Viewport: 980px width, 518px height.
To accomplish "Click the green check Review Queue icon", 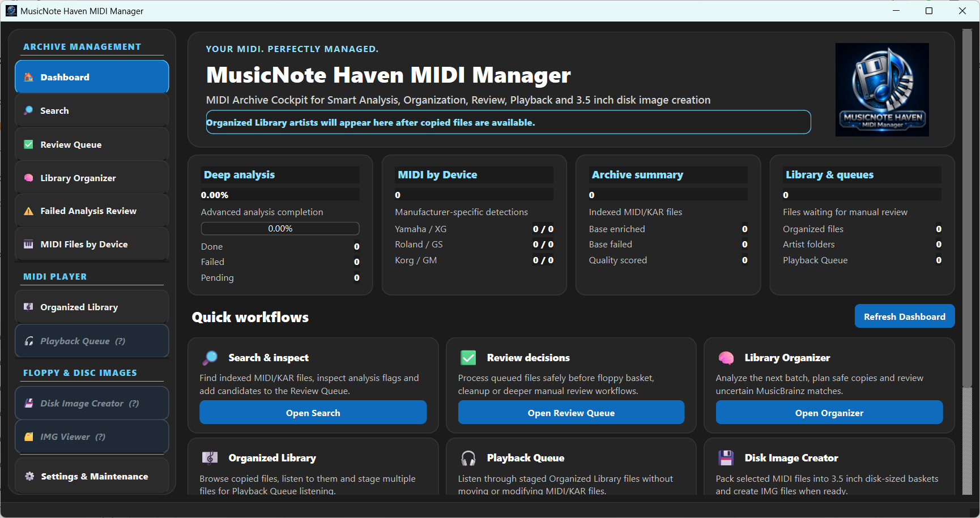I will [x=28, y=144].
